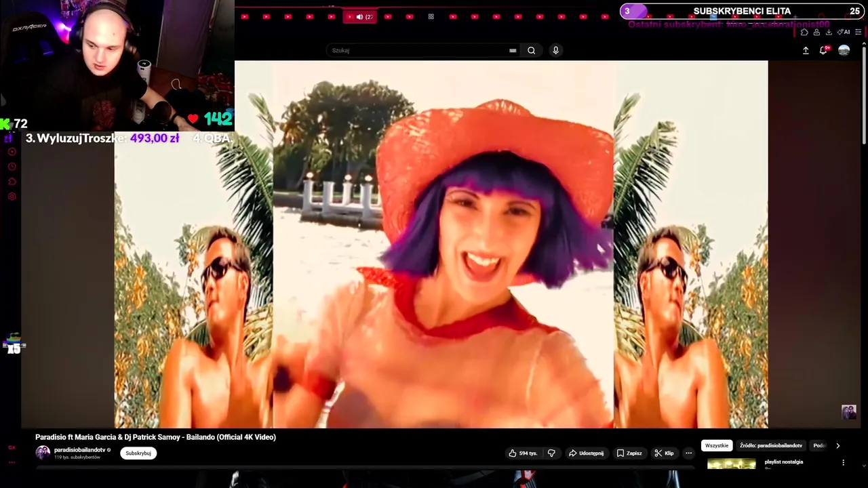Open the notifications bell
Image resolution: width=868 pixels, height=488 pixels.
click(823, 50)
